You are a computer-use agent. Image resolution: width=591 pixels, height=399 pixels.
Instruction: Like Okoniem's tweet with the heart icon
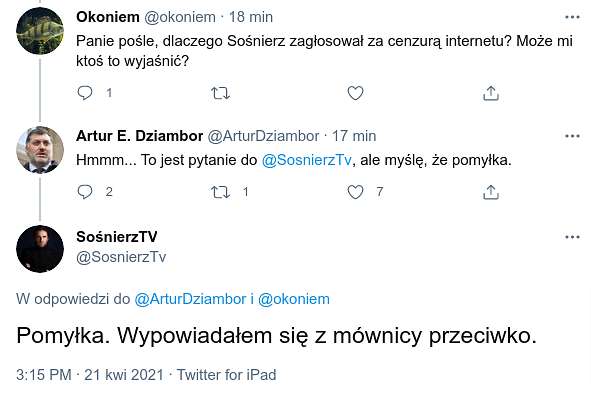(355, 93)
